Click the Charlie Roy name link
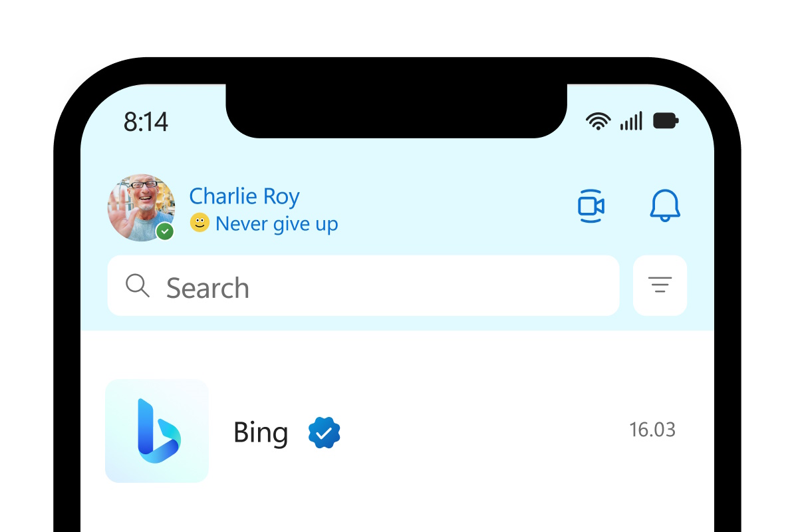 (244, 196)
